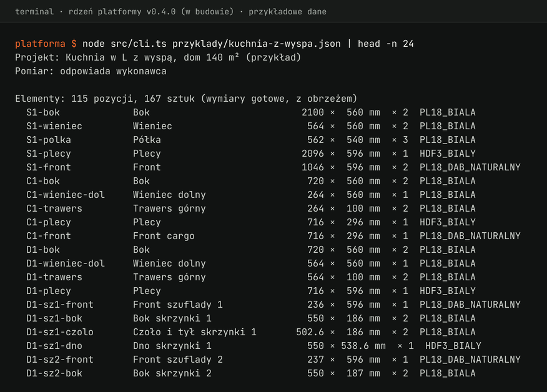
Task: Click the width value "1046"
Action: click(x=313, y=167)
